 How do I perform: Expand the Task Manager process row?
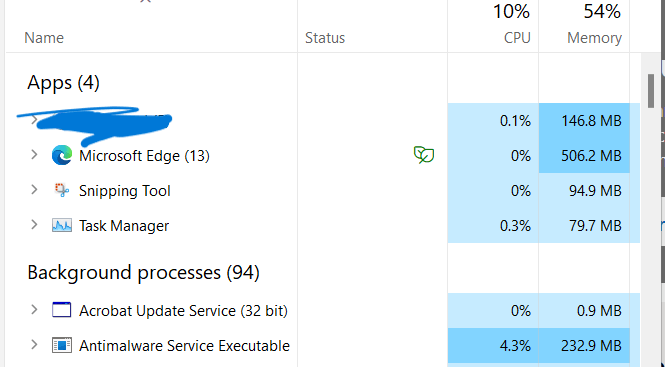pos(34,224)
